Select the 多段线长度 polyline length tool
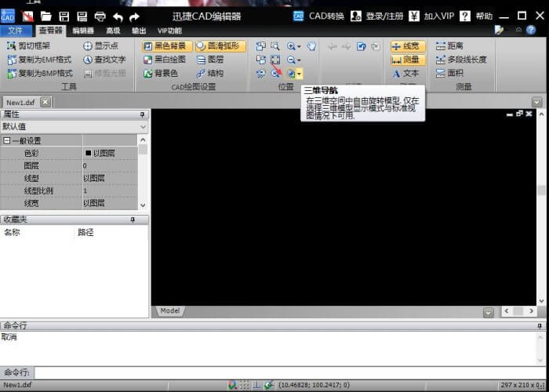This screenshot has width=549, height=392. pos(461,60)
